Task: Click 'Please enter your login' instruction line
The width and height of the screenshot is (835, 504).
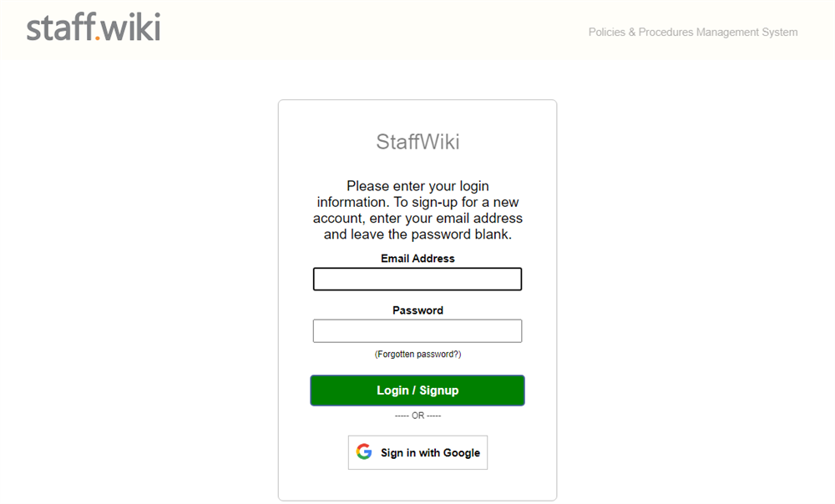Action: coord(417,186)
